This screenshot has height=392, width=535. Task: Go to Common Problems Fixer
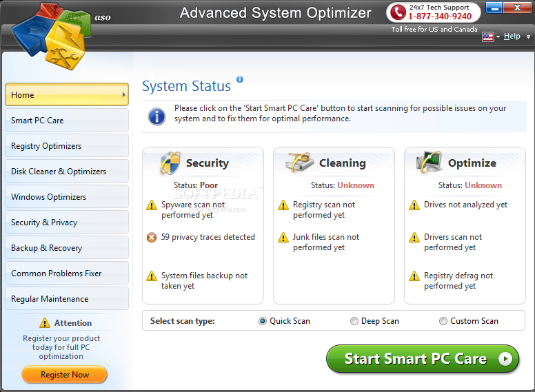(67, 273)
